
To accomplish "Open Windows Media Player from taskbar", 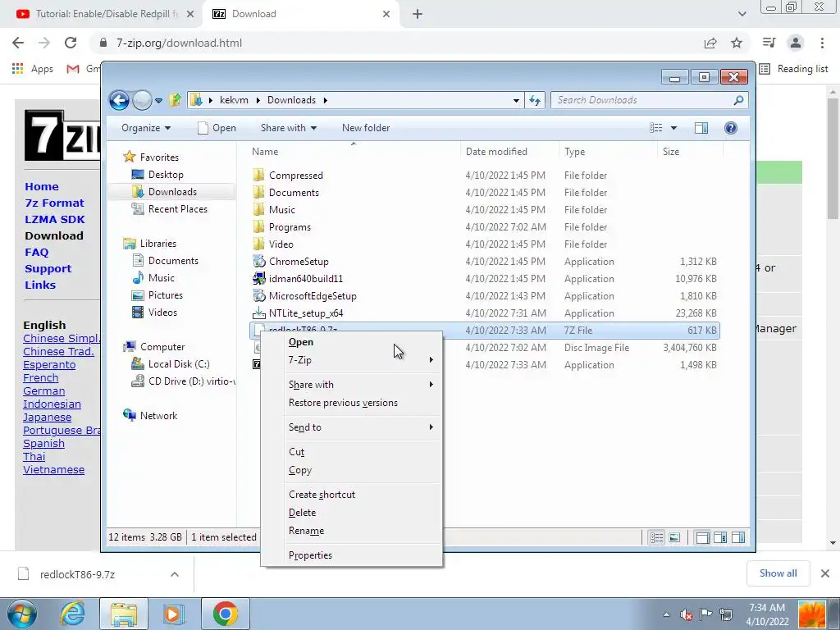I will (x=173, y=614).
